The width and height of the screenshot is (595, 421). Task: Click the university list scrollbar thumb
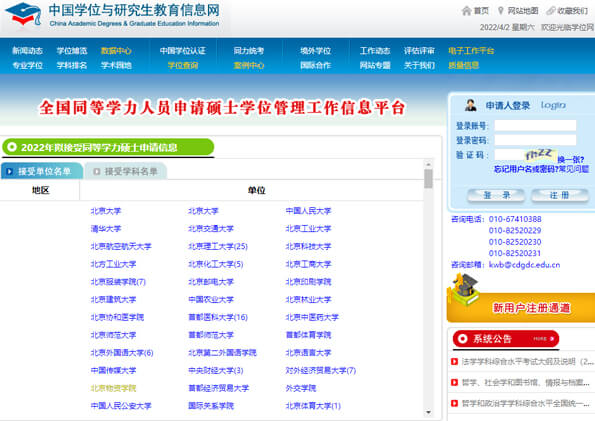click(x=428, y=178)
